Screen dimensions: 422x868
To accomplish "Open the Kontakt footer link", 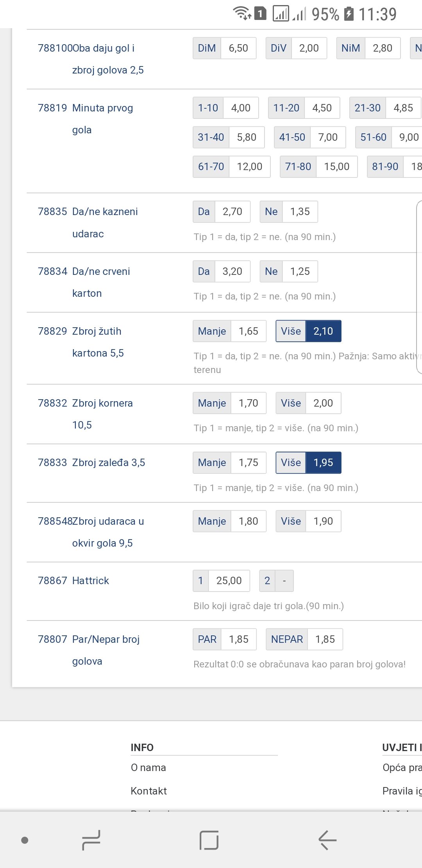I will tap(148, 791).
